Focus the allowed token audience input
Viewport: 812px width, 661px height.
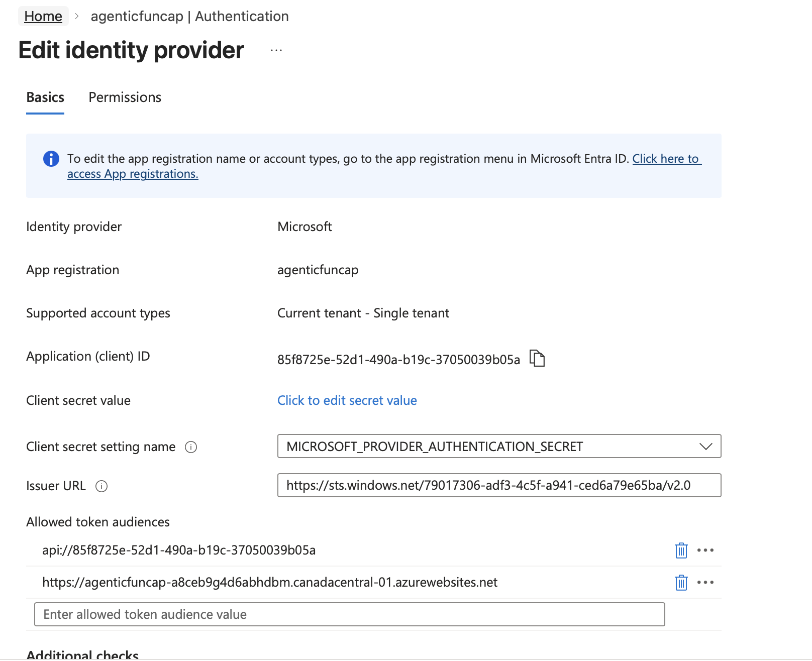click(349, 614)
